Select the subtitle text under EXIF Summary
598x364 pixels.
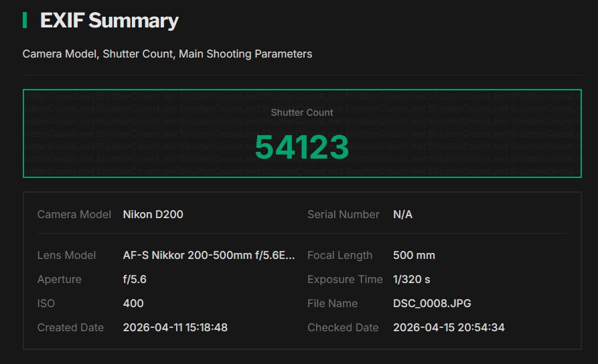point(167,54)
